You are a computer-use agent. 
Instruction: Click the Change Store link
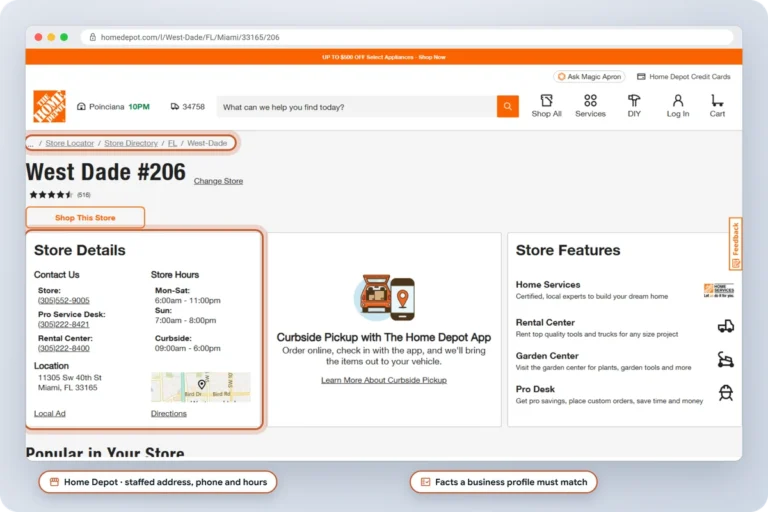click(x=218, y=181)
